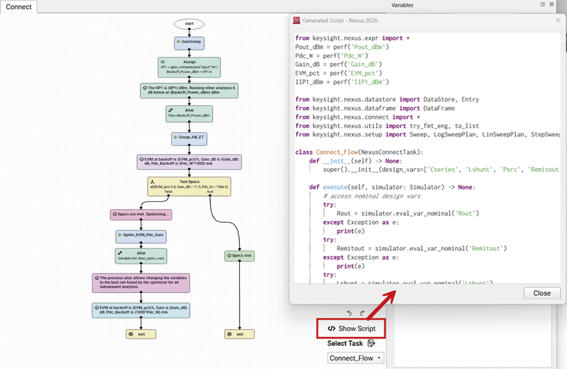
Task: Click the 'Pout_dBm = perf' code line
Action: coord(342,47)
